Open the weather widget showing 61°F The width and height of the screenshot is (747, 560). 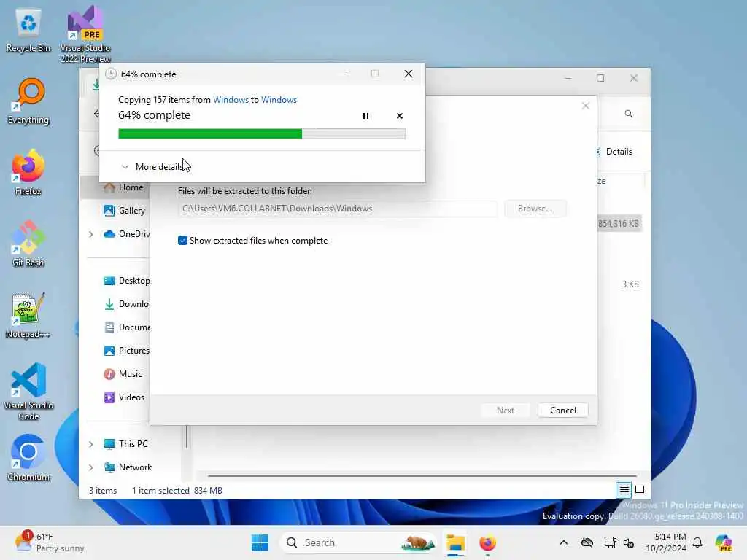pos(50,542)
